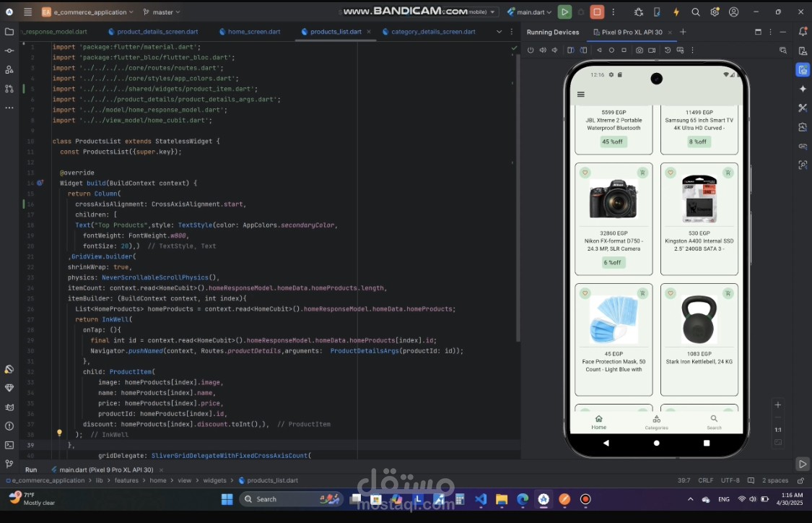Open the Git version control tool window icon
This screenshot has height=523, width=812.
click(x=9, y=464)
